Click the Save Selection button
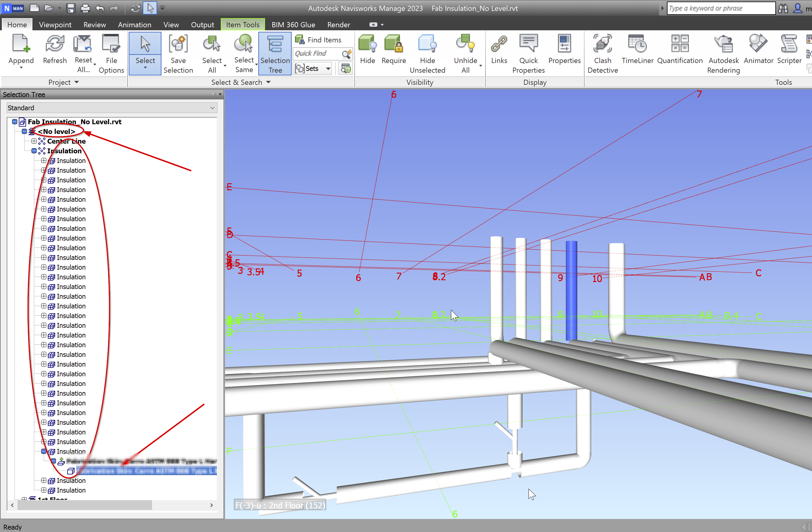This screenshot has width=812, height=532. 178,53
